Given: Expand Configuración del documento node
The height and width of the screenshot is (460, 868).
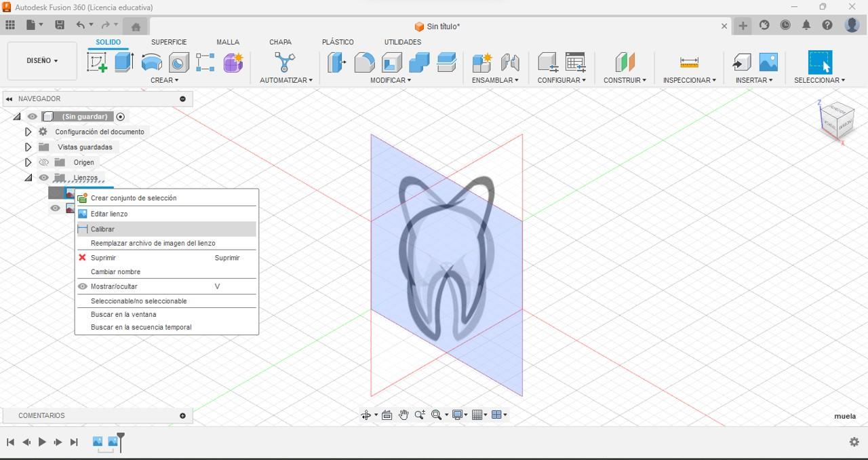Looking at the screenshot, I should pyautogui.click(x=28, y=132).
